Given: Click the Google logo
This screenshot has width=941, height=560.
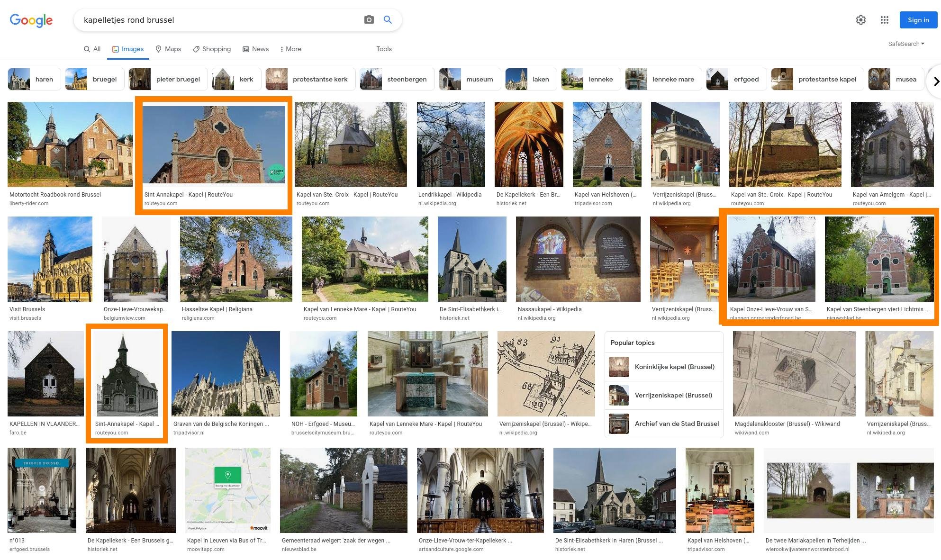Looking at the screenshot, I should coord(31,20).
